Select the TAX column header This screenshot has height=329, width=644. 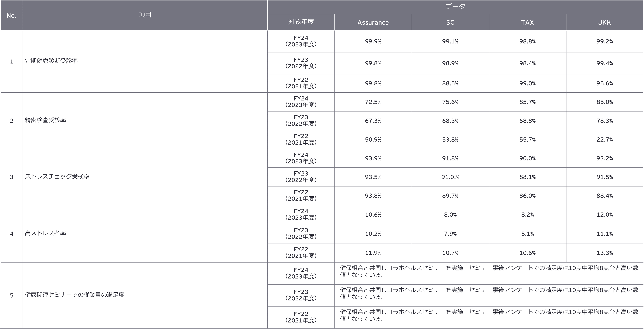pos(527,23)
